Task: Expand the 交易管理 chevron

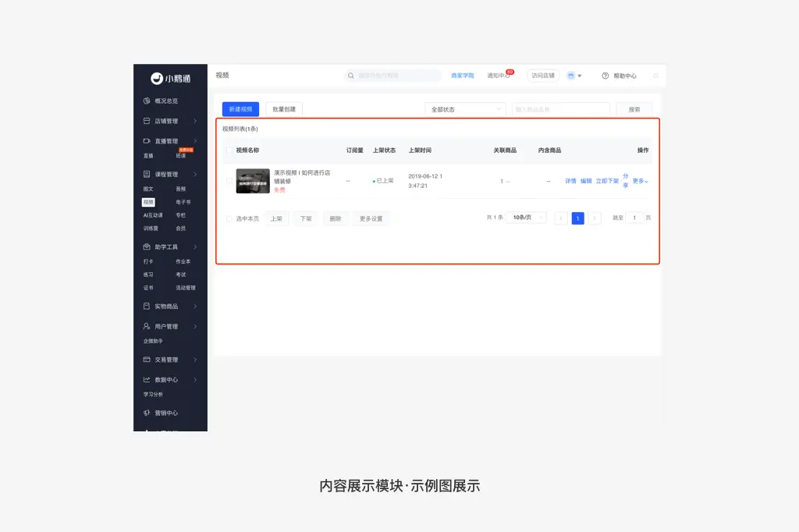Action: 195,360
